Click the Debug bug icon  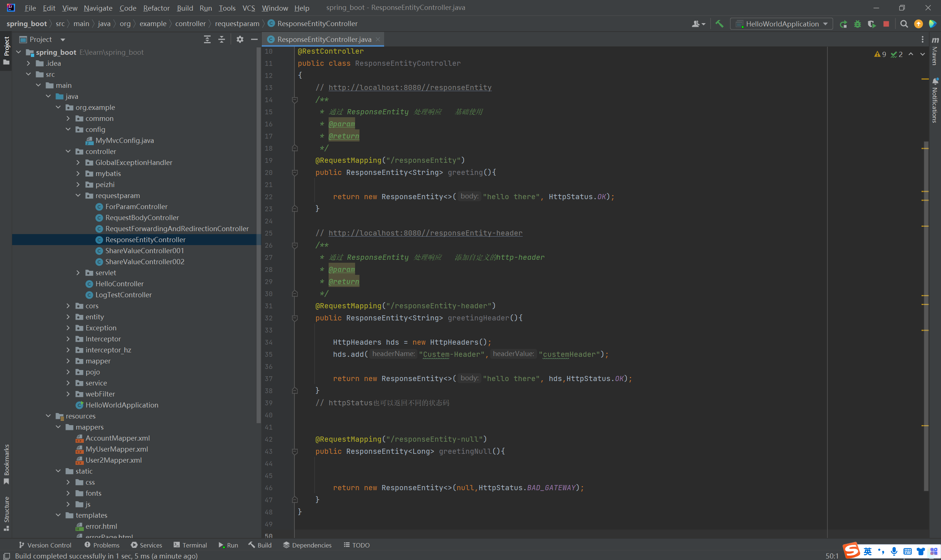point(858,24)
